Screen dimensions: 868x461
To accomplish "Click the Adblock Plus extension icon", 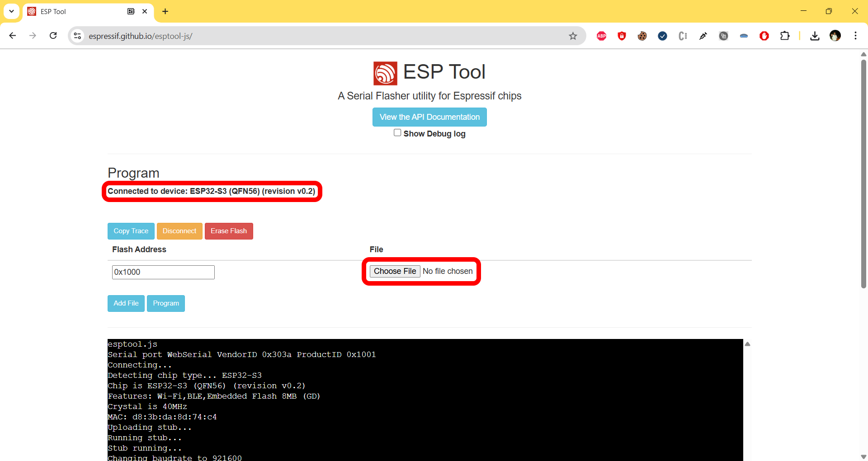I will (x=601, y=36).
